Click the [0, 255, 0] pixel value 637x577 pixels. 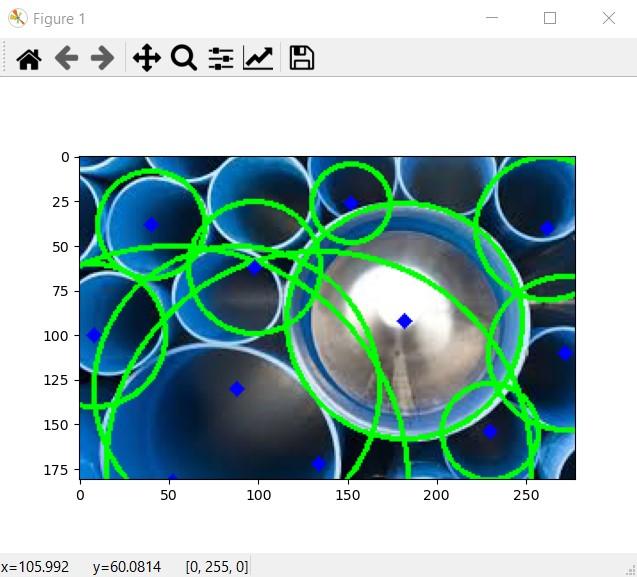tap(217, 566)
